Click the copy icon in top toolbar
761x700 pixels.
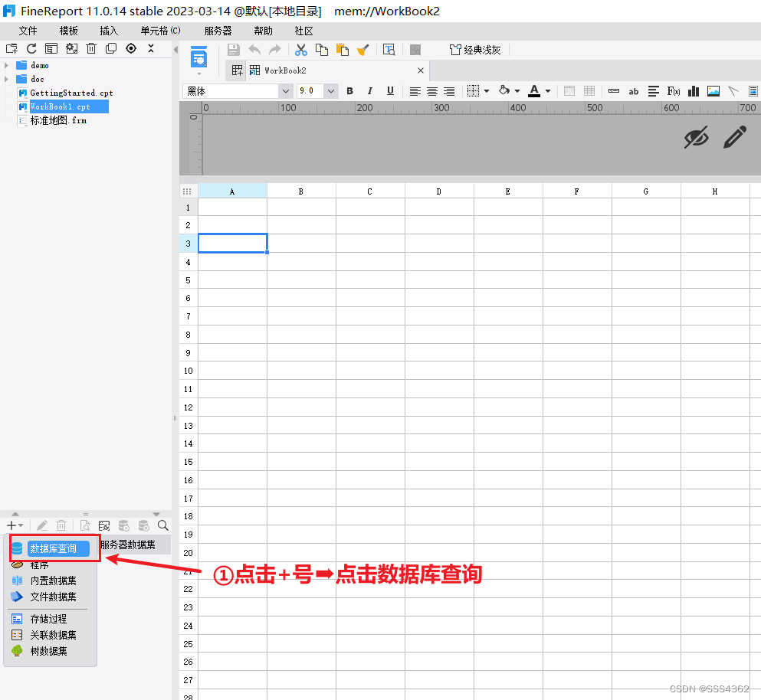click(x=322, y=50)
